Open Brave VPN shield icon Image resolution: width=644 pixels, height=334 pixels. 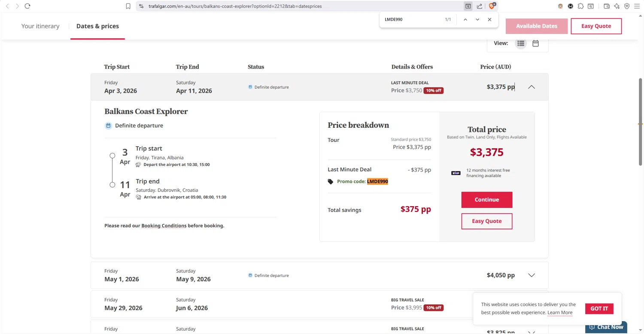627,6
